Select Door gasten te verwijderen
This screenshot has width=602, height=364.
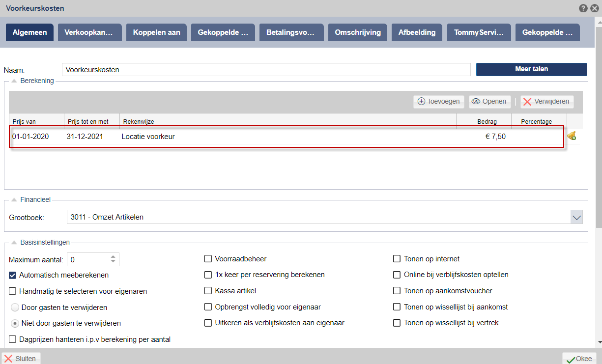[x=15, y=308]
